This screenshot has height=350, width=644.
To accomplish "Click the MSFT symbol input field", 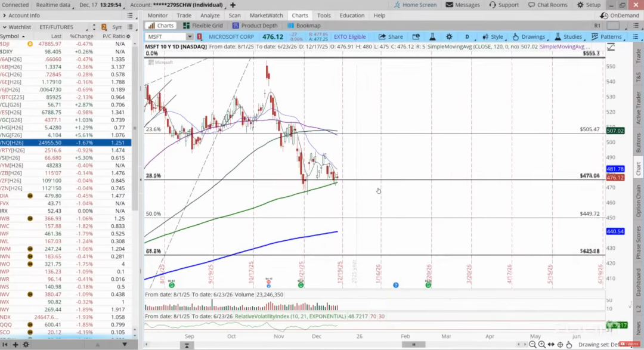I will (x=166, y=36).
